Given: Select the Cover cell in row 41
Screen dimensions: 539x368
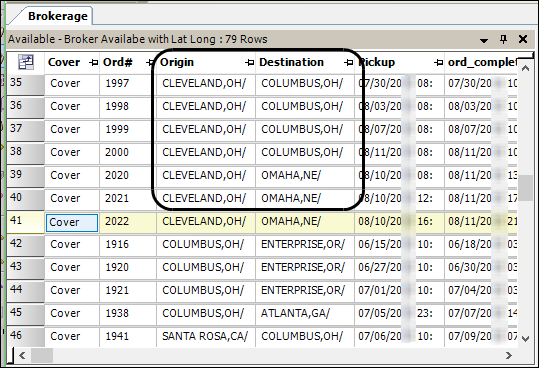Looking at the screenshot, I should (72, 222).
